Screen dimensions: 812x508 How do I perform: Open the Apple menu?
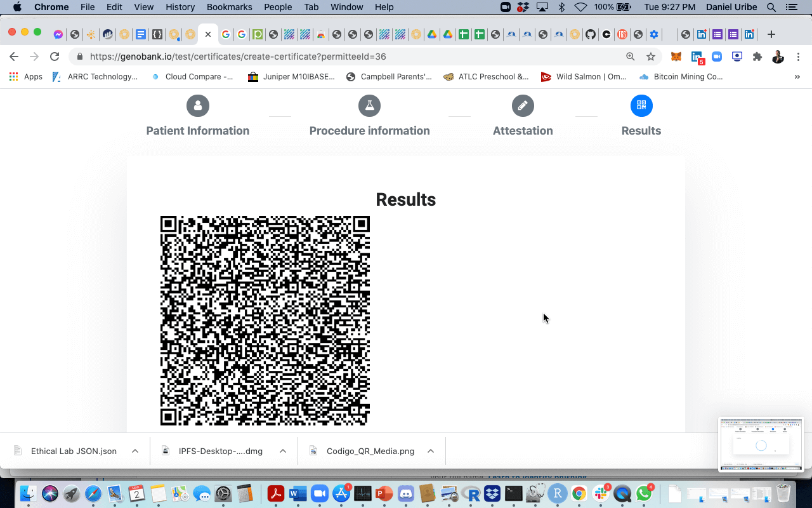click(17, 7)
